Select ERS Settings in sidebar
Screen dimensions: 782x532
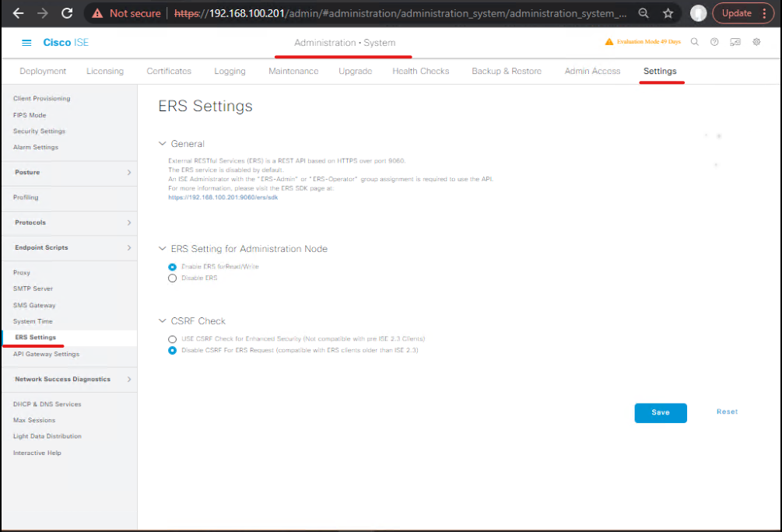coord(36,338)
